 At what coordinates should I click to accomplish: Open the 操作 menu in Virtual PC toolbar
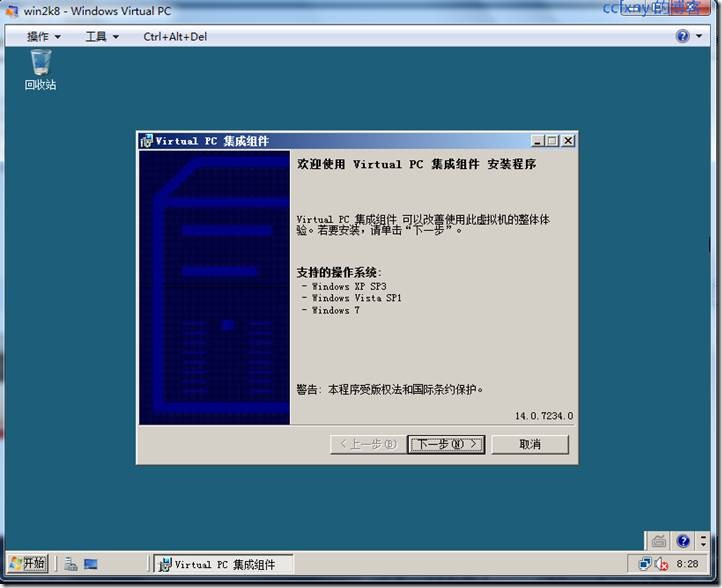(43, 36)
